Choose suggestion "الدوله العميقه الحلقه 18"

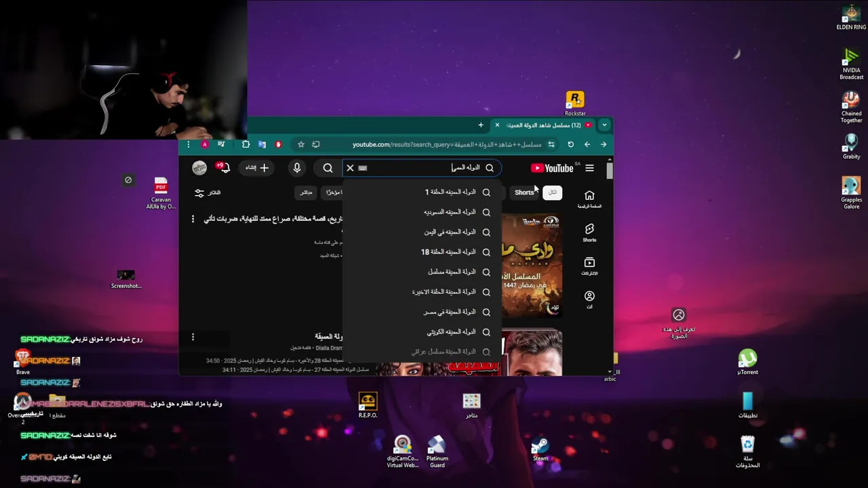tap(420, 252)
